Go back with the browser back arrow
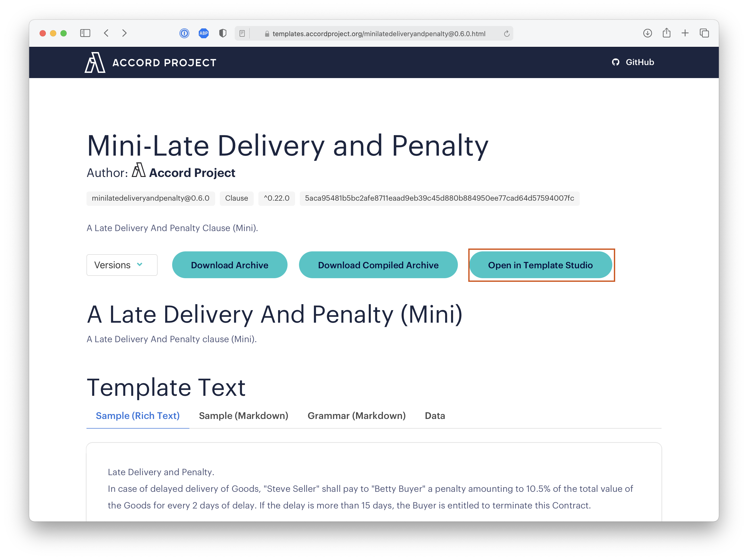Viewport: 748px width, 560px height. point(106,33)
